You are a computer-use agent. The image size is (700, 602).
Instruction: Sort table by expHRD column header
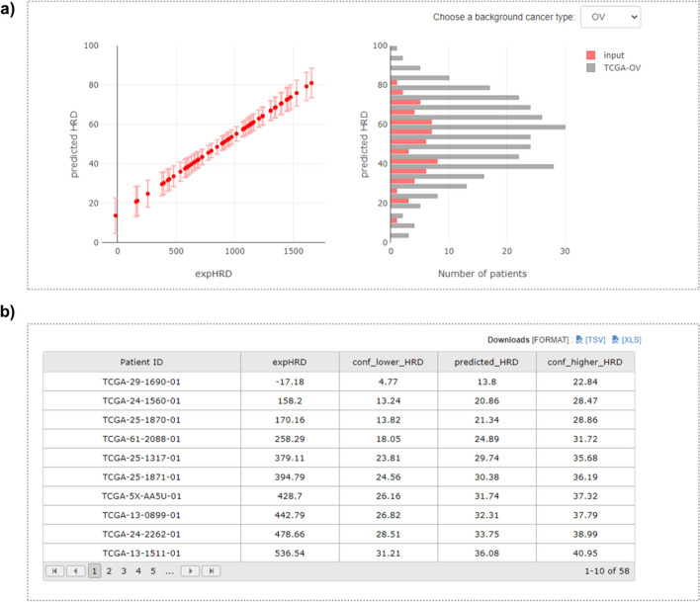click(x=289, y=362)
